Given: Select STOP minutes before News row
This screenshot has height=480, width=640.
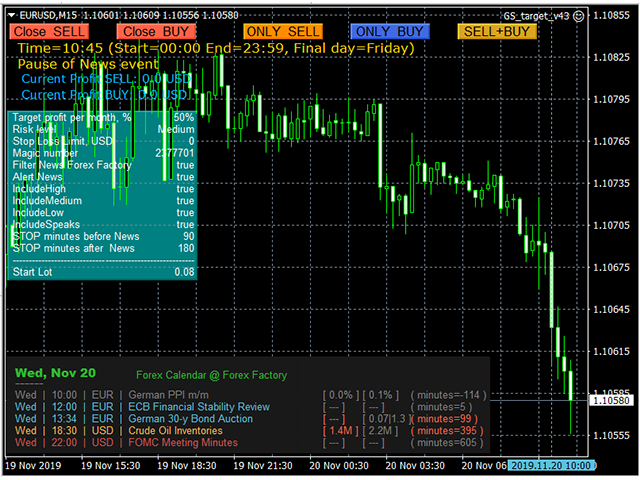Looking at the screenshot, I should tap(103, 236).
